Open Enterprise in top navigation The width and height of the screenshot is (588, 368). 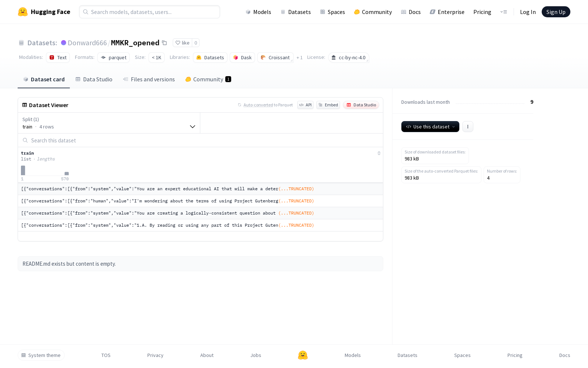tap(447, 12)
